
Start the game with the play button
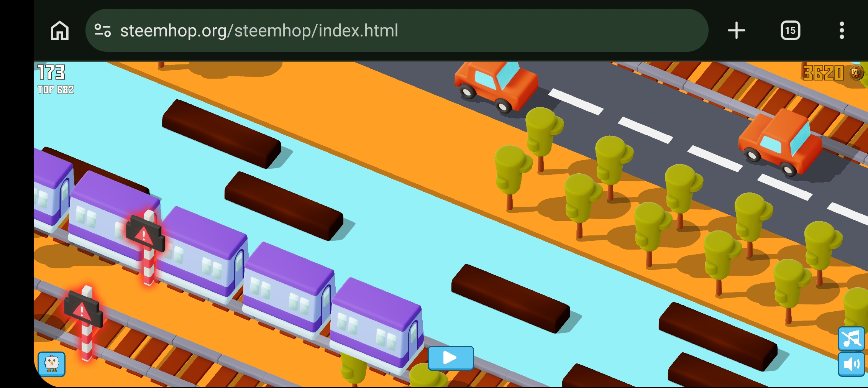pos(451,358)
